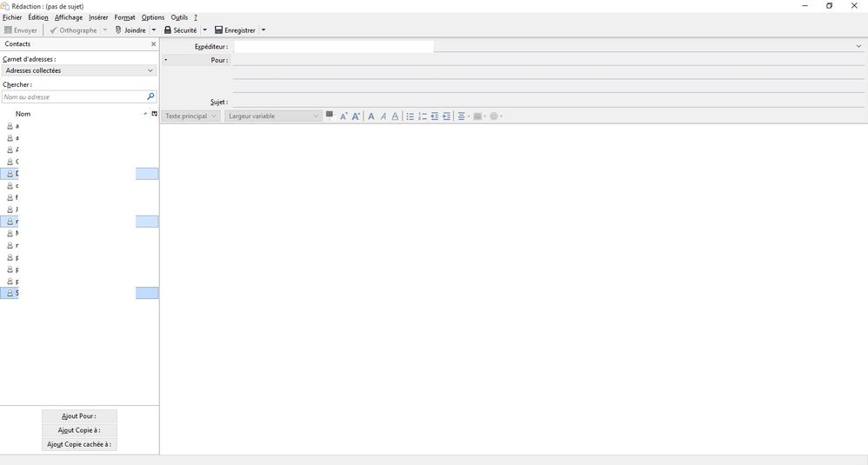Click in the Pour recipient field
The image size is (868, 465).
[x=548, y=60]
